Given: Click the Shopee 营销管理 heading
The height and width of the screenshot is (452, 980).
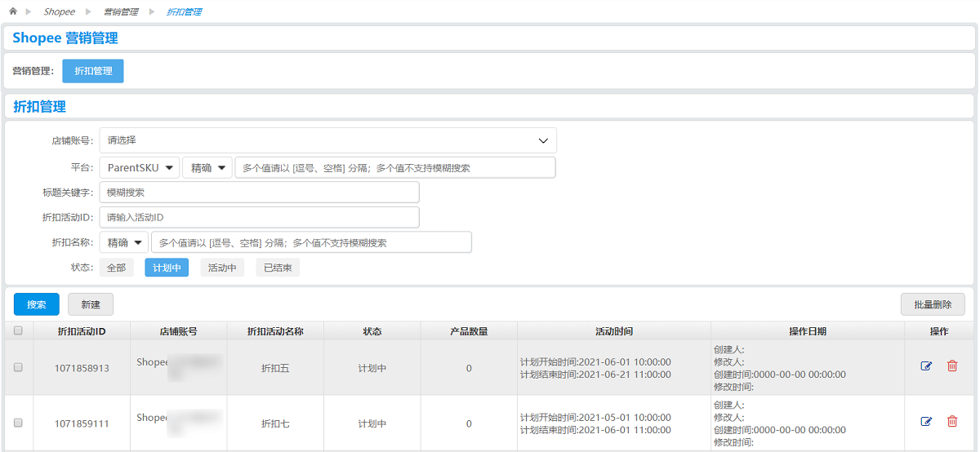Looking at the screenshot, I should pos(65,38).
